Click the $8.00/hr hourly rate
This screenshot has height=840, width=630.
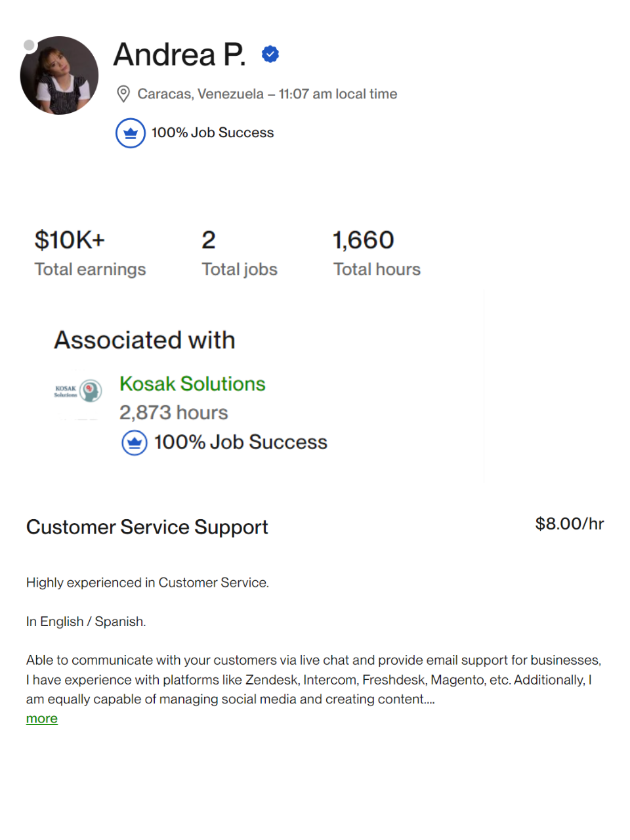(x=569, y=524)
